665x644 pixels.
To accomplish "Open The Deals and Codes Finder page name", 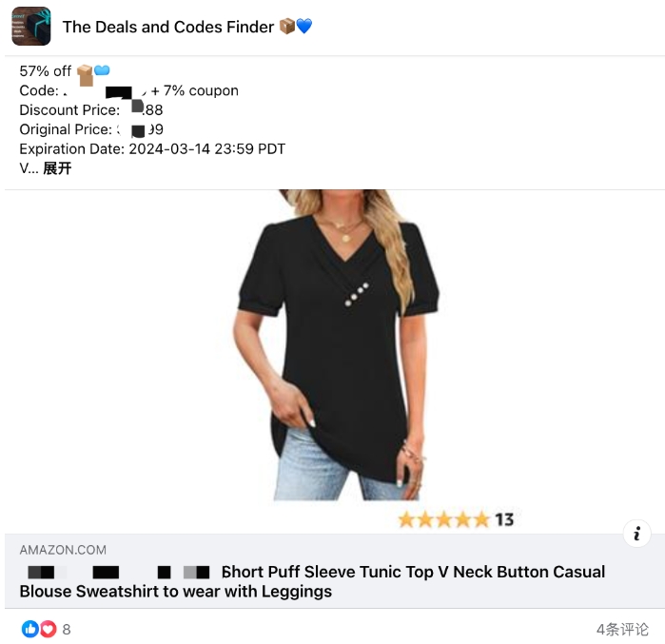I will (168, 27).
